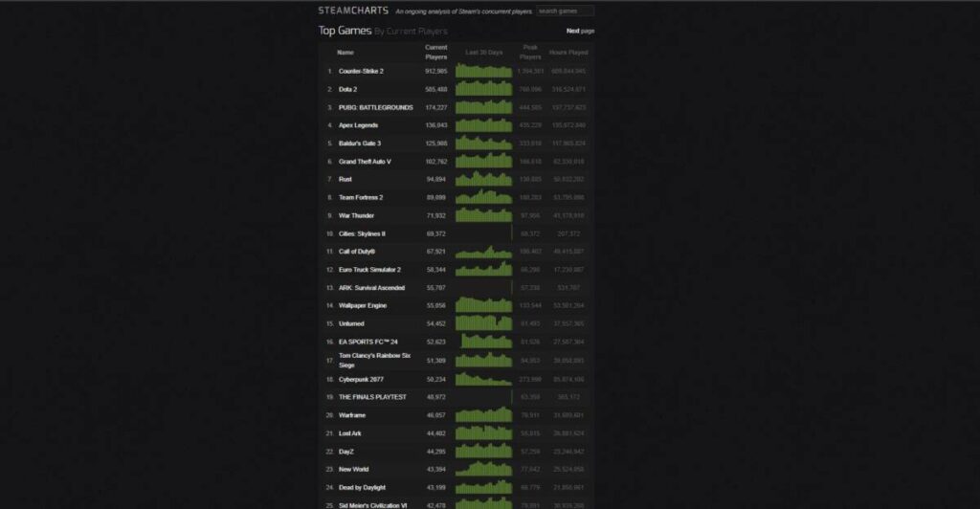Screen dimensions: 980x509
Task: Click the Wallpaper Engine sparkline chart
Action: (483, 305)
